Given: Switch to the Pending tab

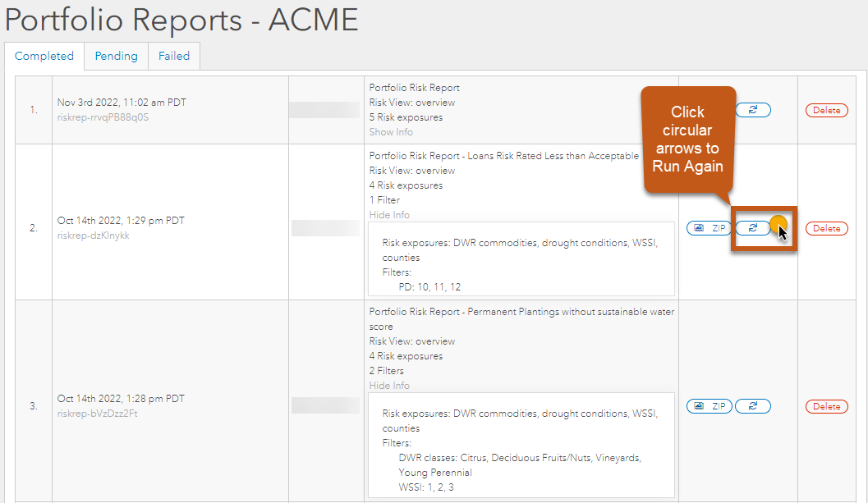Looking at the screenshot, I should pos(116,56).
